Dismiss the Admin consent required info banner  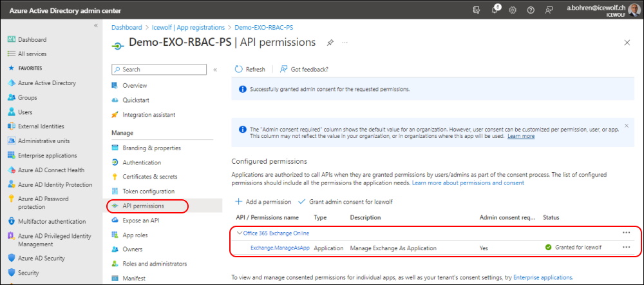[627, 126]
